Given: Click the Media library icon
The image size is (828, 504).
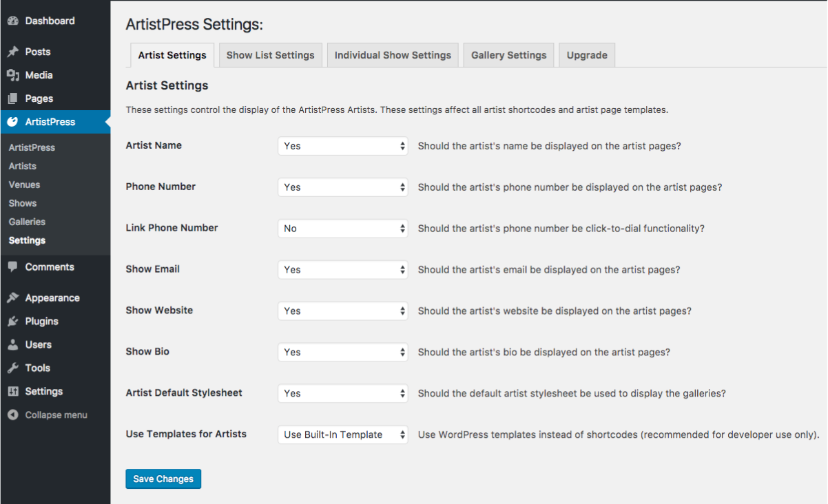Looking at the screenshot, I should (x=12, y=75).
